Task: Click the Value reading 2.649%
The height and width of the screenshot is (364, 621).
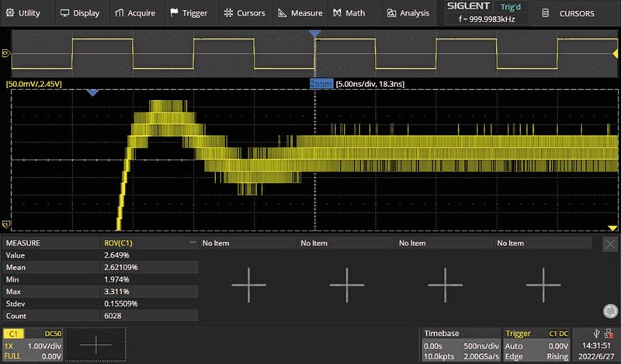Action: (x=116, y=255)
